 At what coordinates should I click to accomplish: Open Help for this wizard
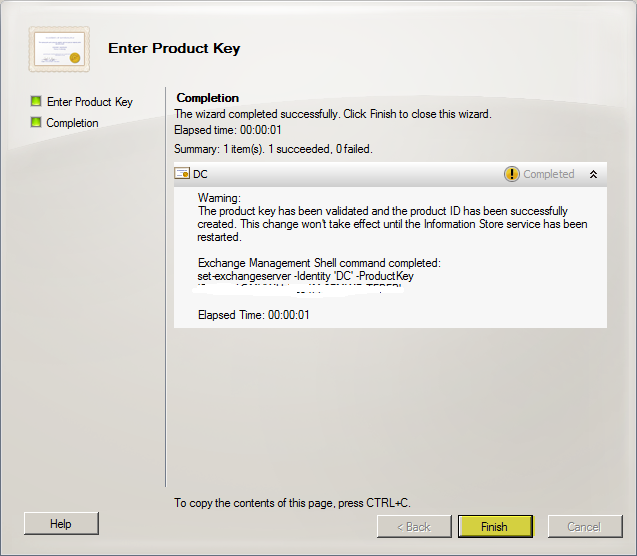[x=61, y=524]
